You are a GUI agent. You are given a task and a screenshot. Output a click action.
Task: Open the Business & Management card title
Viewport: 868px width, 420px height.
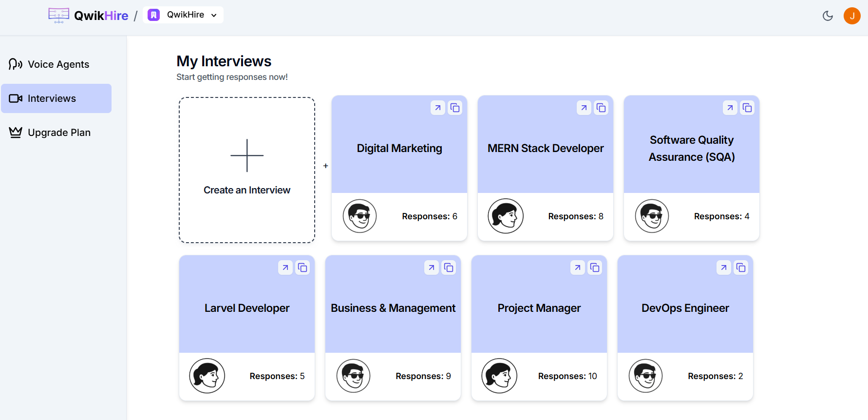pos(393,308)
